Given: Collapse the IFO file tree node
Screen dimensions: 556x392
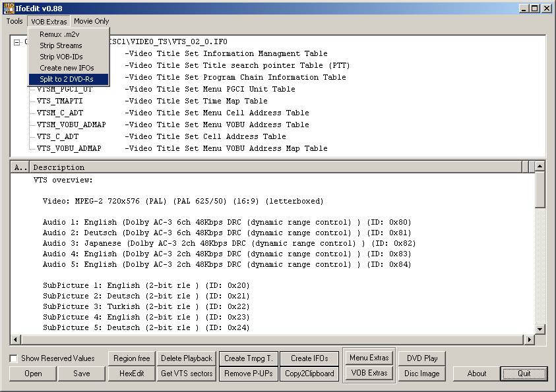Looking at the screenshot, I should [17, 42].
